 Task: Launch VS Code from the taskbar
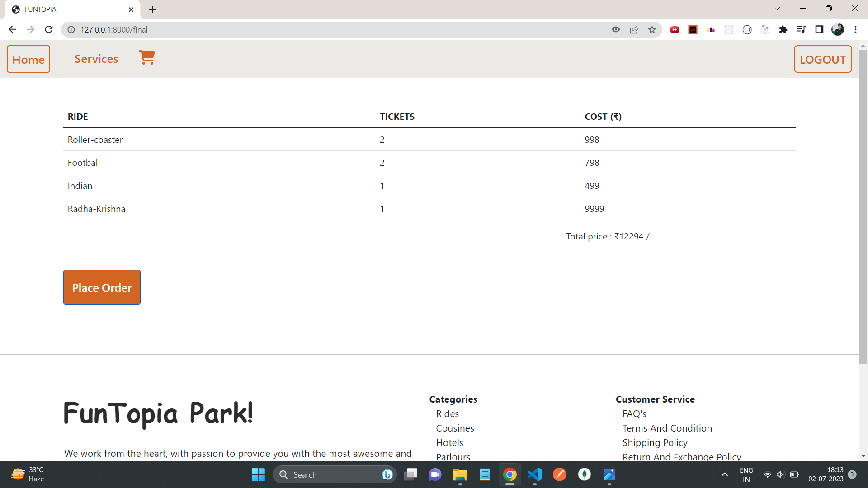[534, 474]
